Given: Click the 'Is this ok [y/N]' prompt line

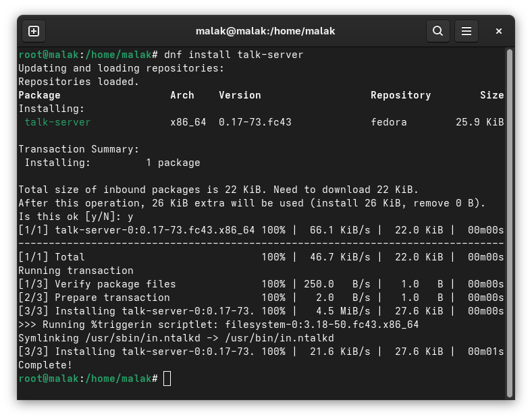Looking at the screenshot, I should point(76,217).
